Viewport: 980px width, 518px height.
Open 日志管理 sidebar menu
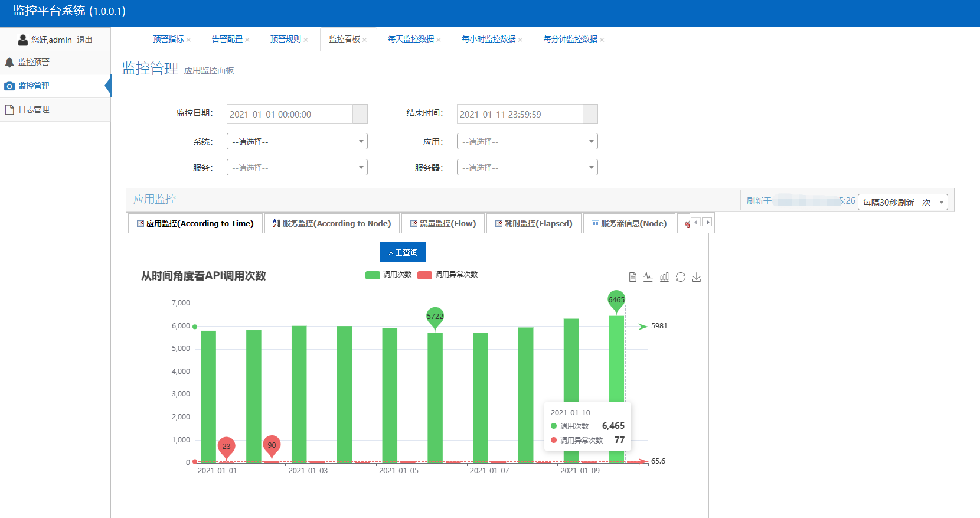(55, 110)
